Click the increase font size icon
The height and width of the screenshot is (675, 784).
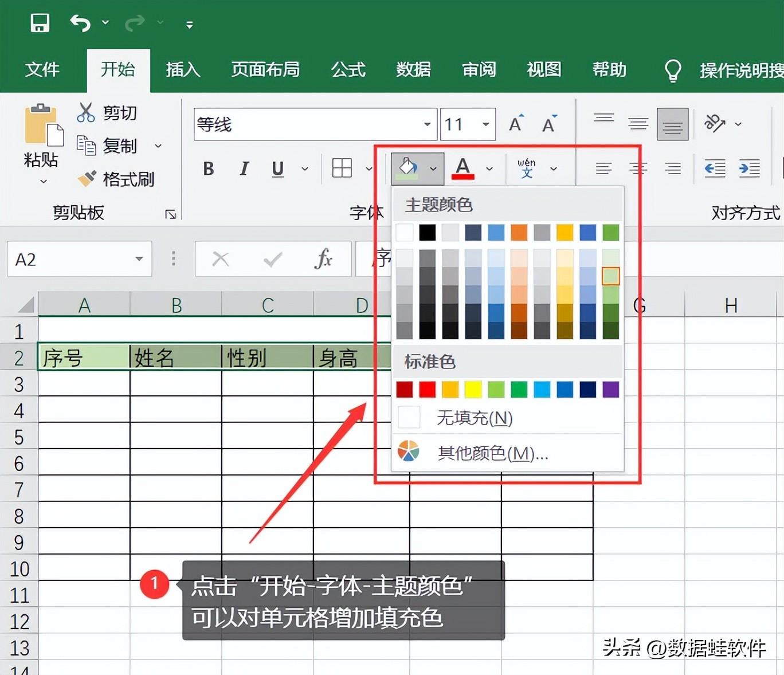516,124
